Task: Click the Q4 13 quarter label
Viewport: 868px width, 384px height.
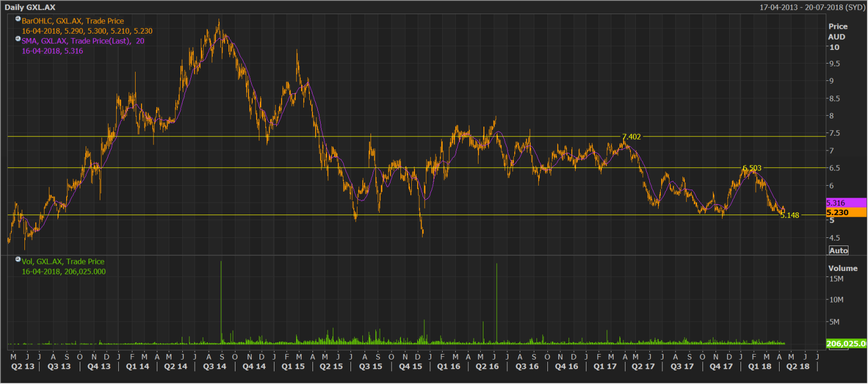Action: (99, 367)
